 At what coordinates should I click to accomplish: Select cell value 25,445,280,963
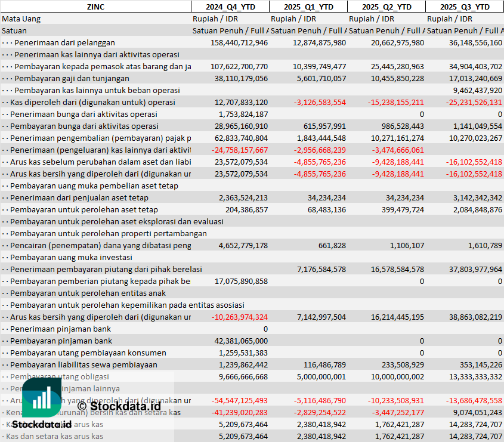[x=397, y=67]
